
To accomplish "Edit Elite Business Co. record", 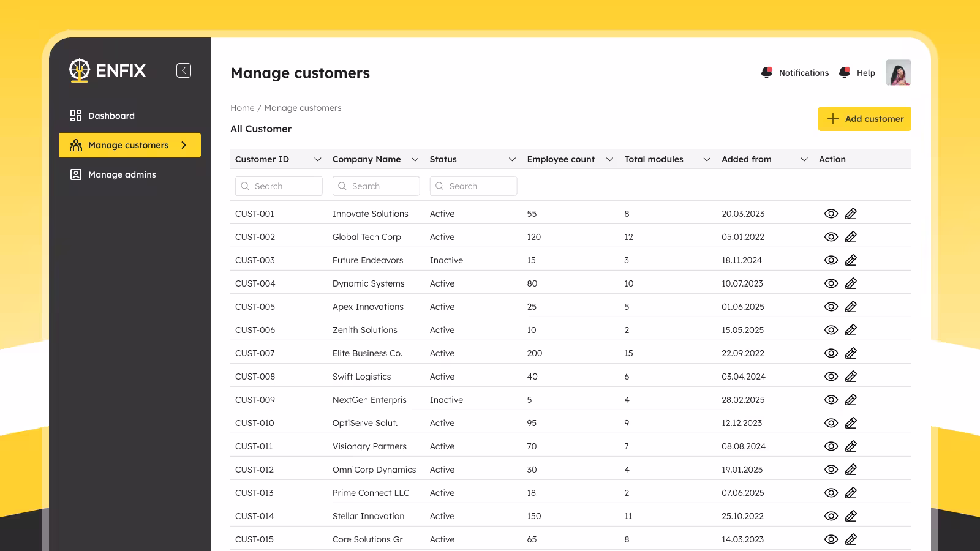I will point(851,353).
